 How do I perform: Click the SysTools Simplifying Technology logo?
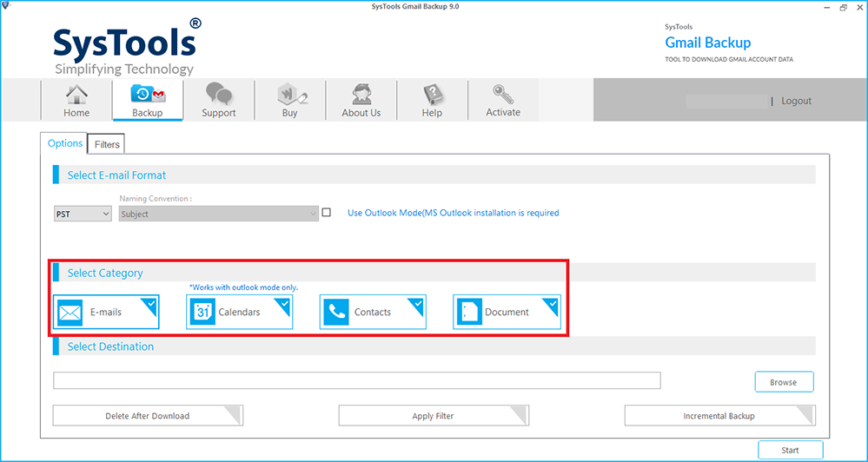point(128,47)
